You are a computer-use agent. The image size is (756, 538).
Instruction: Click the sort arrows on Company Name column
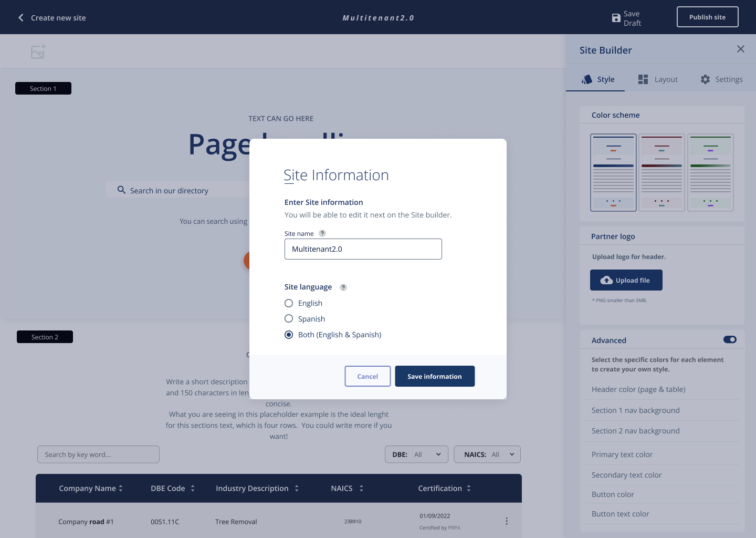click(122, 488)
